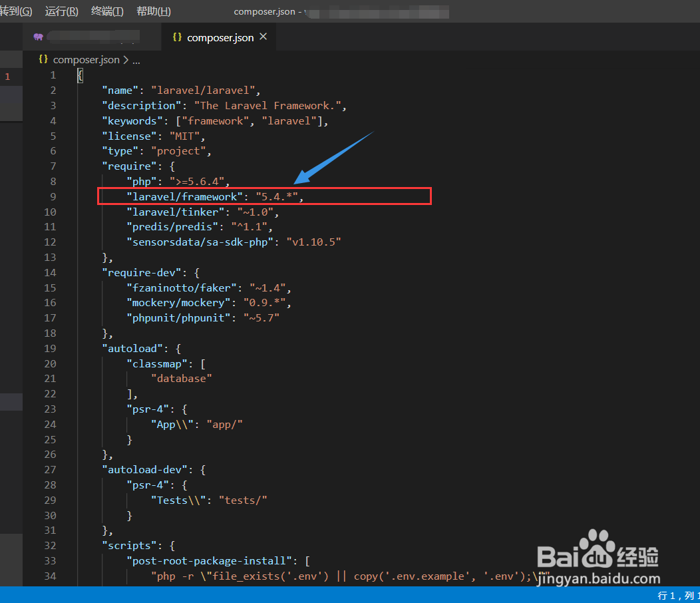Click the "sensorsdata/sa-sdk-php" key text
The height and width of the screenshot is (603, 700).
[x=200, y=242]
